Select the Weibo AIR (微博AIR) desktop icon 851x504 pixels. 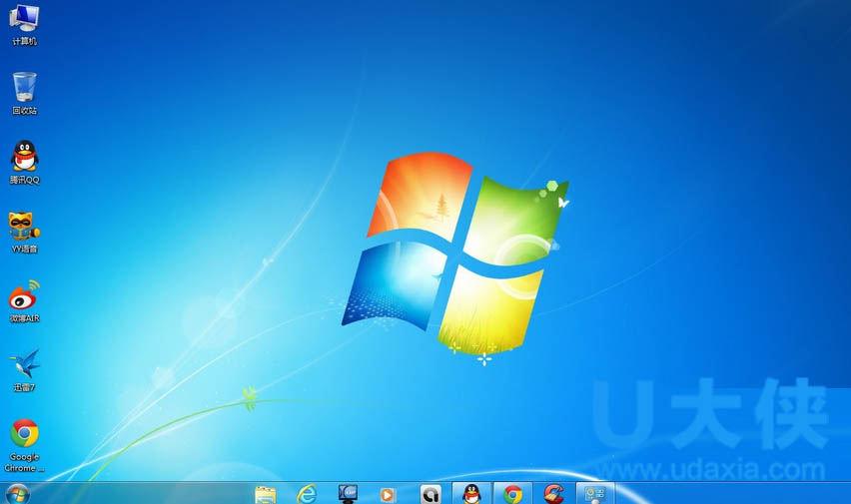pos(24,301)
